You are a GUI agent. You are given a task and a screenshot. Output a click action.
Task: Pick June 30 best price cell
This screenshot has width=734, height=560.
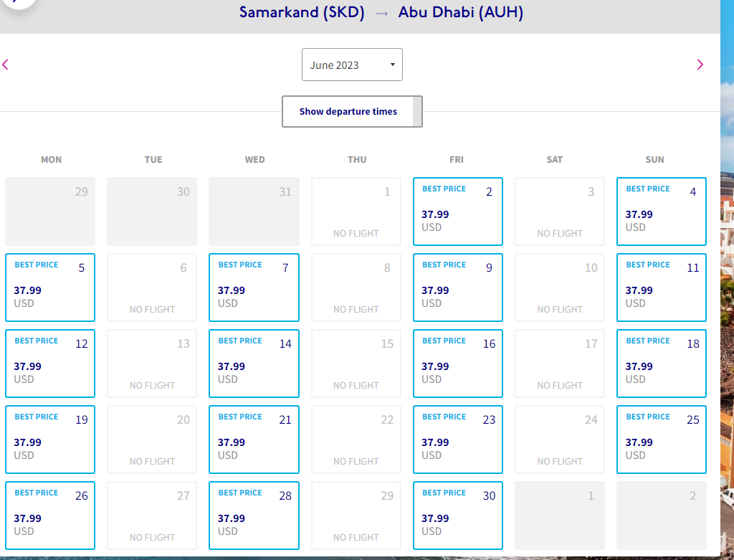tap(457, 516)
